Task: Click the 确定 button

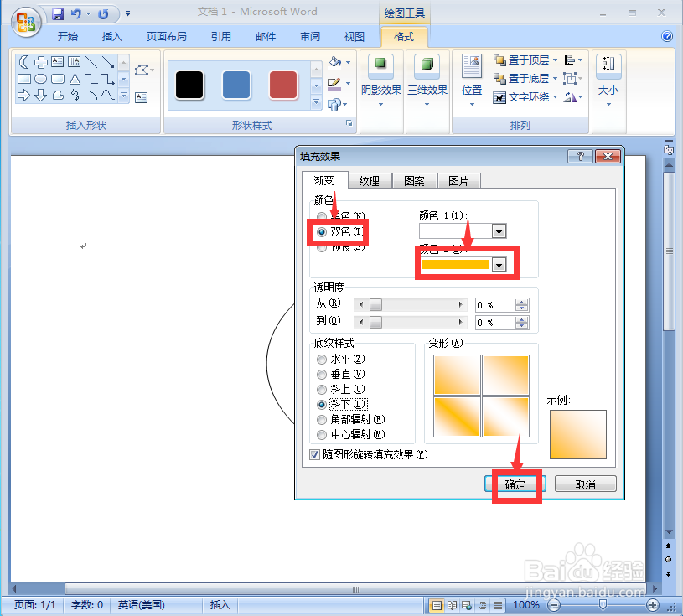Action: click(515, 484)
